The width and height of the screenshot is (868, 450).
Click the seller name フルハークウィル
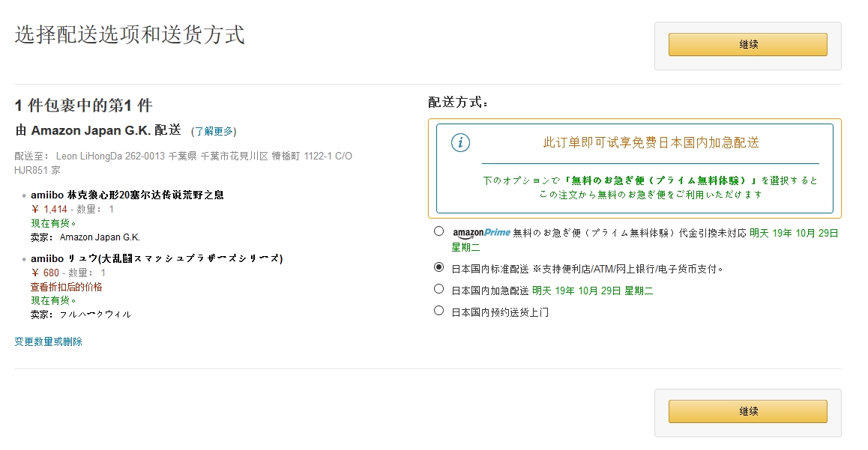[95, 314]
